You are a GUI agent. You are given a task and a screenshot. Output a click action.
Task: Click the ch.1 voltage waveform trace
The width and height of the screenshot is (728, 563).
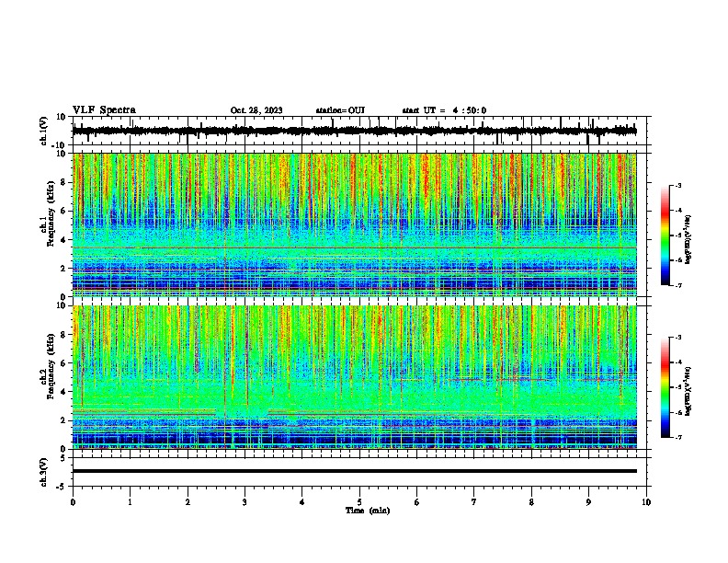(x=354, y=131)
